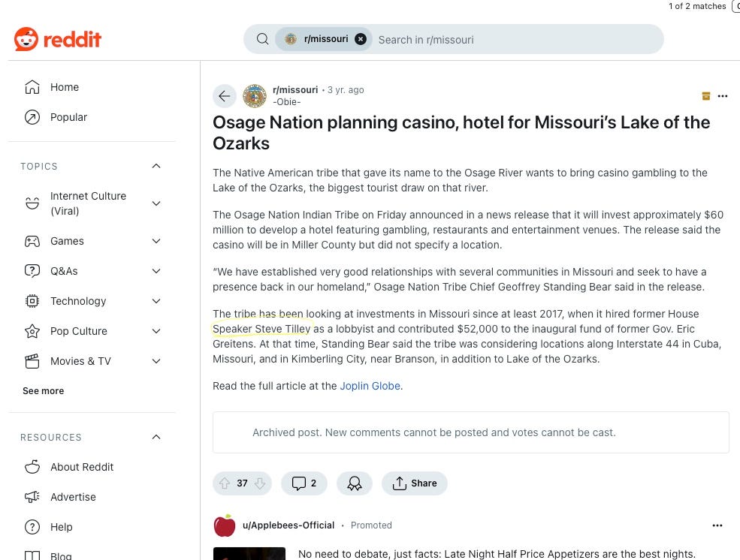Screen dimensions: 740x560
Task: Open u/Applebees-Official profile
Action: (x=288, y=525)
